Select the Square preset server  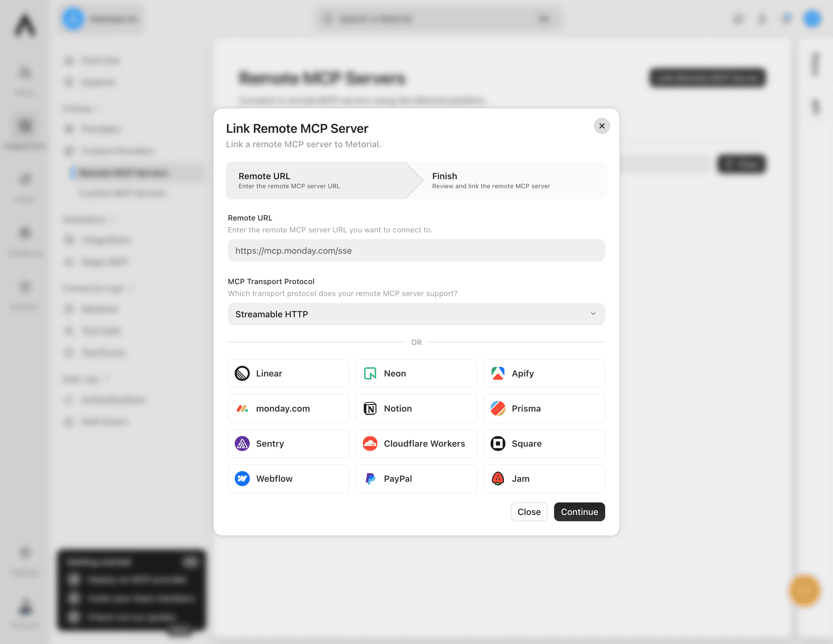[x=544, y=444]
